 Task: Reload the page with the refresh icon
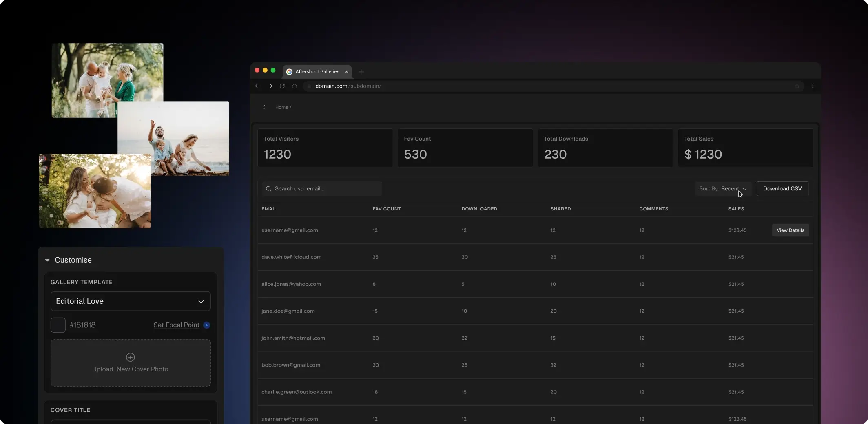point(282,86)
